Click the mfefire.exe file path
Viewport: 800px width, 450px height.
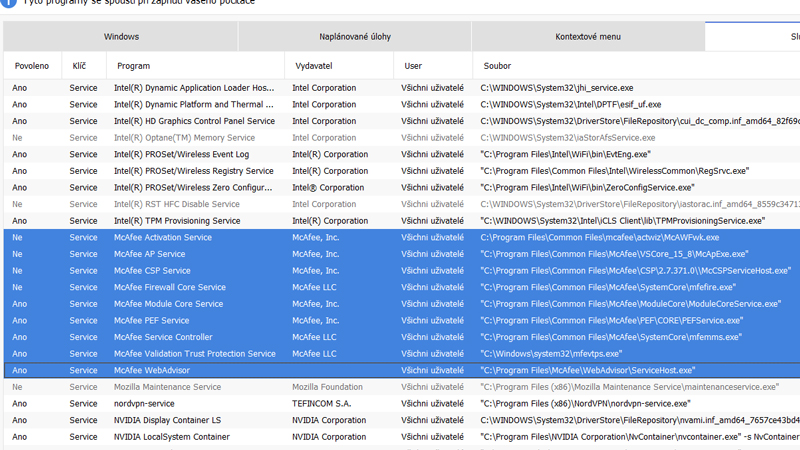point(608,287)
